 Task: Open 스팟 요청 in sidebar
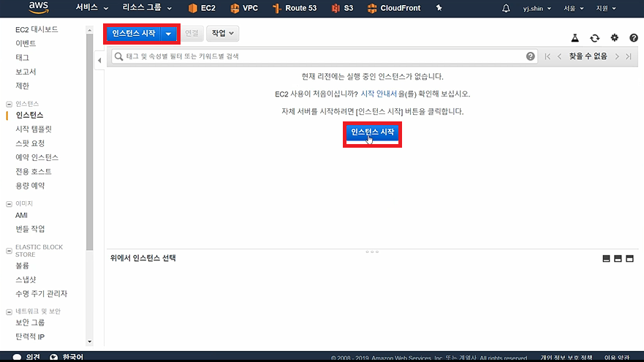pos(30,143)
